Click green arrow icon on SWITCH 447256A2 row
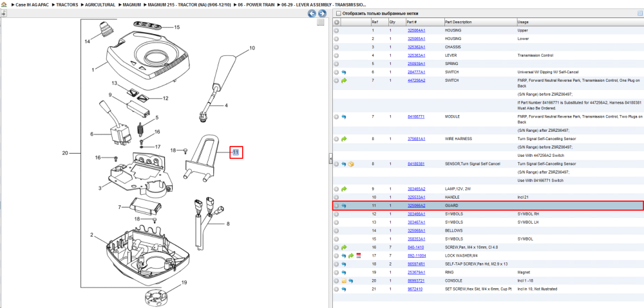The width and height of the screenshot is (644, 308). pyautogui.click(x=344, y=80)
